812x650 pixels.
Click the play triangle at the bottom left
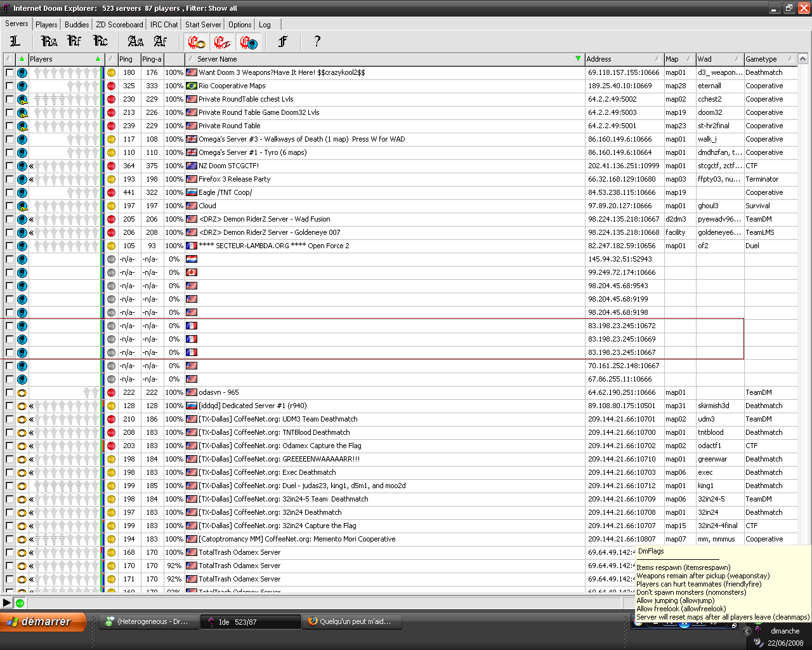coord(7,603)
